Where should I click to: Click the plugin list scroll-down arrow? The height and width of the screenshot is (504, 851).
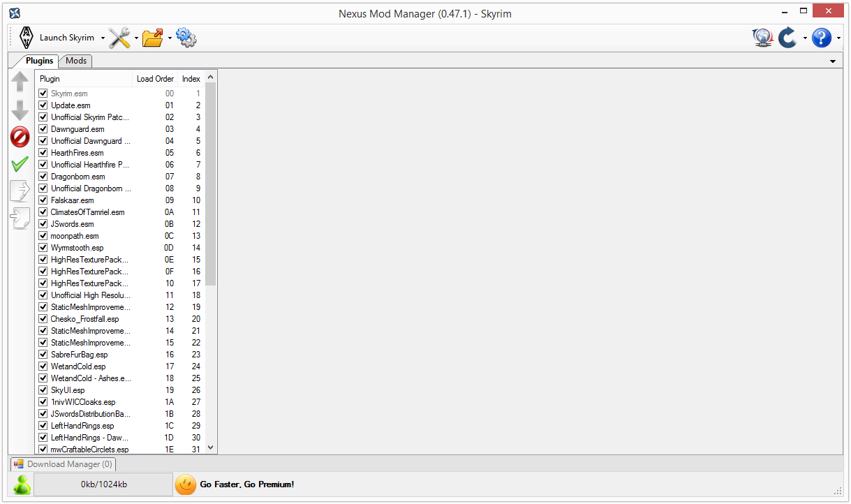click(x=211, y=448)
